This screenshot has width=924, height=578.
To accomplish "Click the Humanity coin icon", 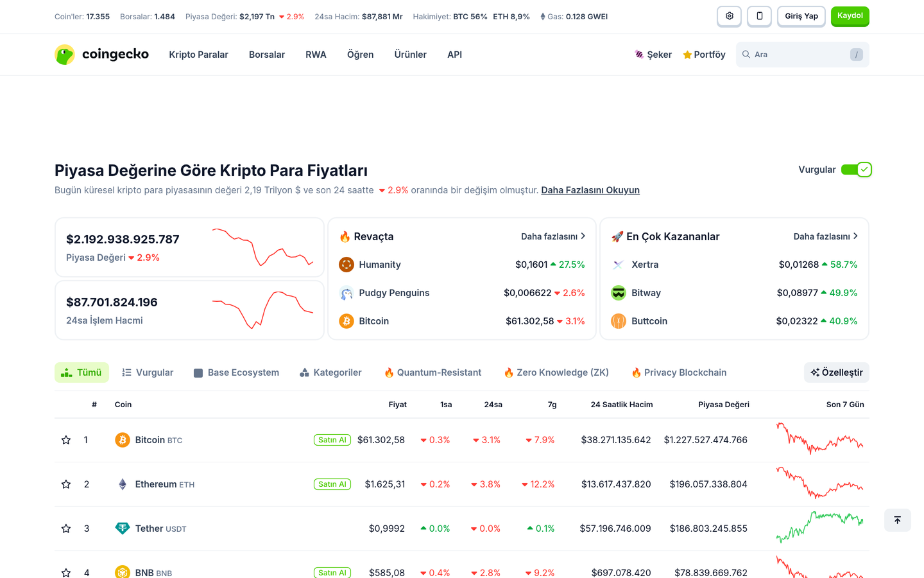I will (x=346, y=265).
